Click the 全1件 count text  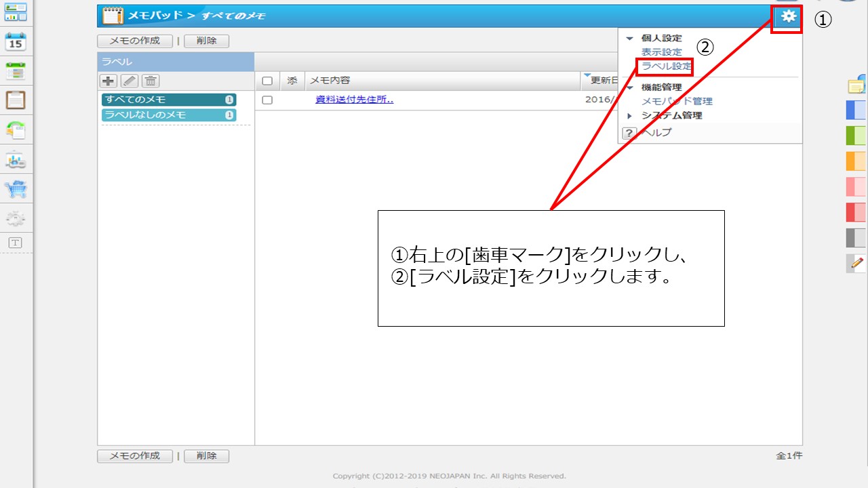coord(789,456)
